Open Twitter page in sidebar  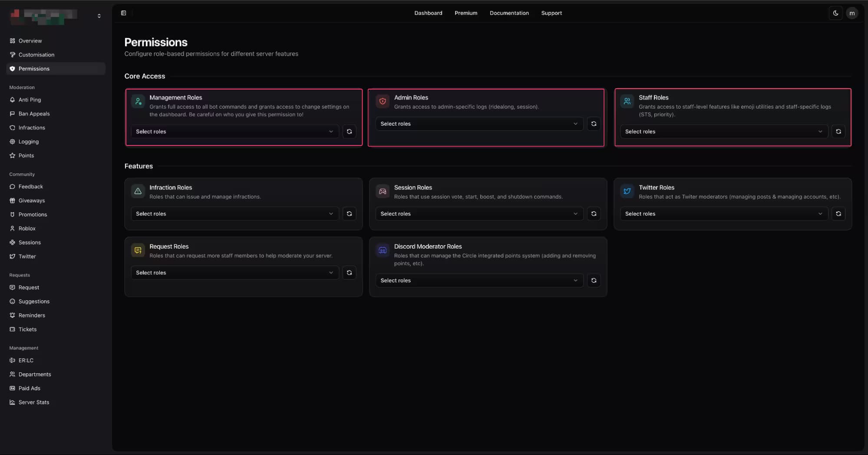[56, 256]
